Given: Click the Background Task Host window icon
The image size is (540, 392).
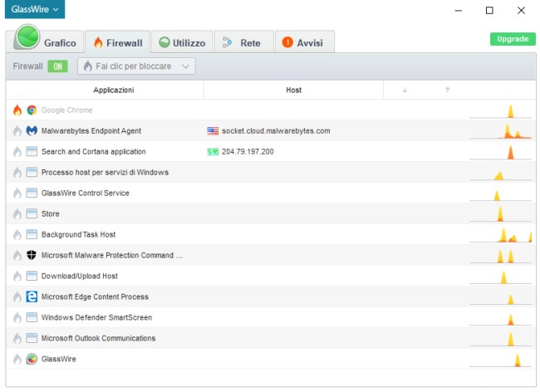Looking at the screenshot, I should coord(32,234).
